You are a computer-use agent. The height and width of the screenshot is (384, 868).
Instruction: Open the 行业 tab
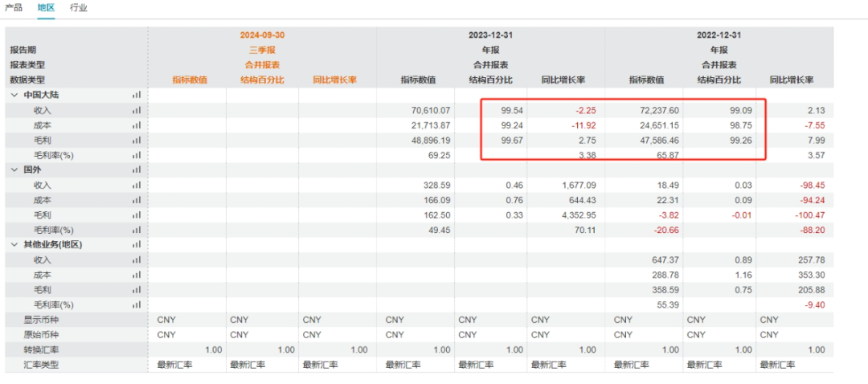click(x=79, y=8)
